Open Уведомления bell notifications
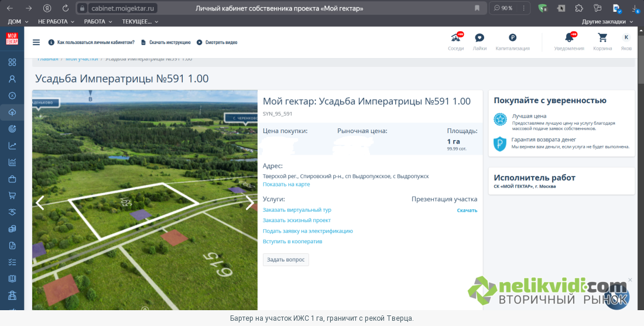This screenshot has width=644, height=326. [x=569, y=42]
